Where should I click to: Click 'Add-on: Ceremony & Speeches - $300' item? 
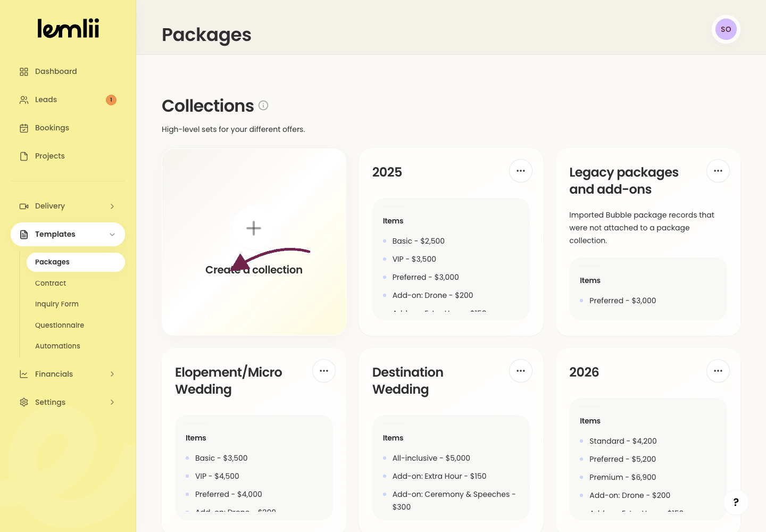(454, 501)
